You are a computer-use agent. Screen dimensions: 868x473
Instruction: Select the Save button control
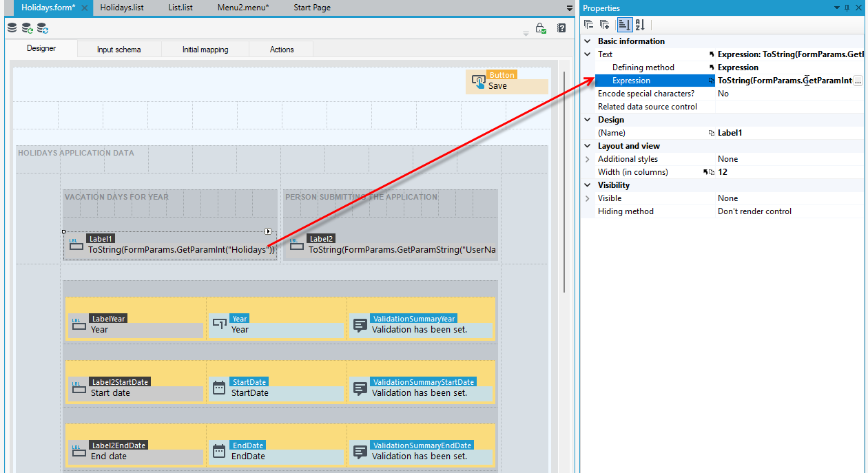click(507, 81)
